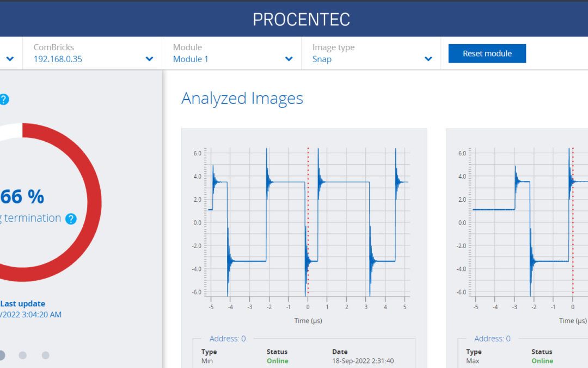Select the rightmost carousel dot indicator
Image resolution: width=588 pixels, height=368 pixels.
click(x=46, y=355)
